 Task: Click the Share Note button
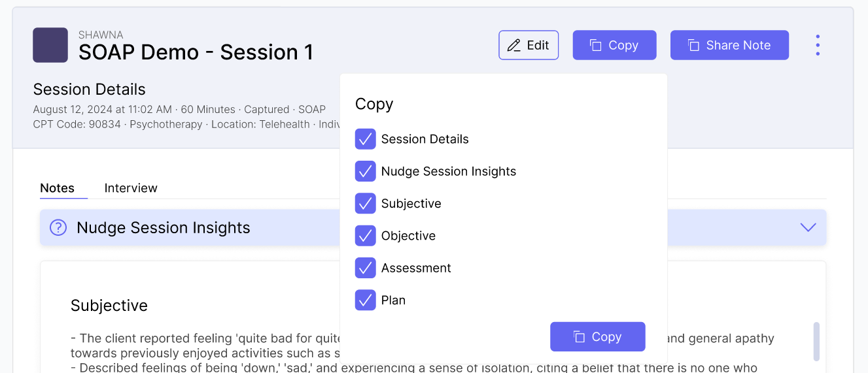click(x=729, y=45)
